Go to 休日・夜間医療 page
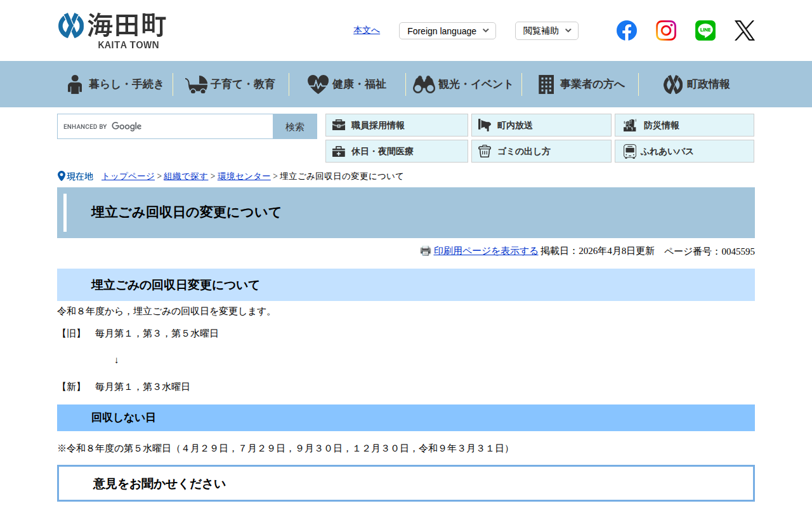 (396, 151)
